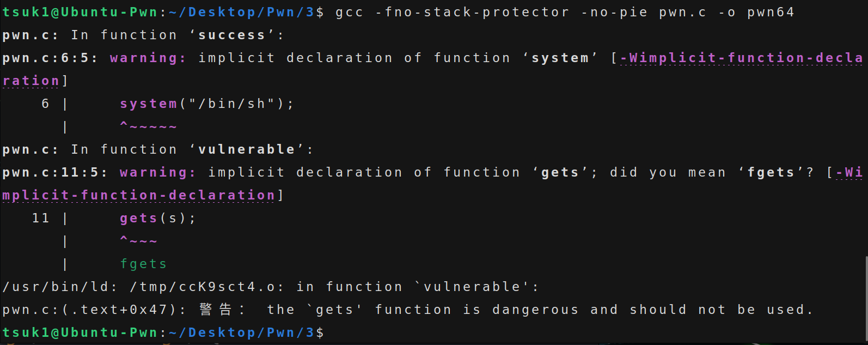This screenshot has height=345, width=868.
Task: Click the terminal scrollbar thumb
Action: [865, 299]
